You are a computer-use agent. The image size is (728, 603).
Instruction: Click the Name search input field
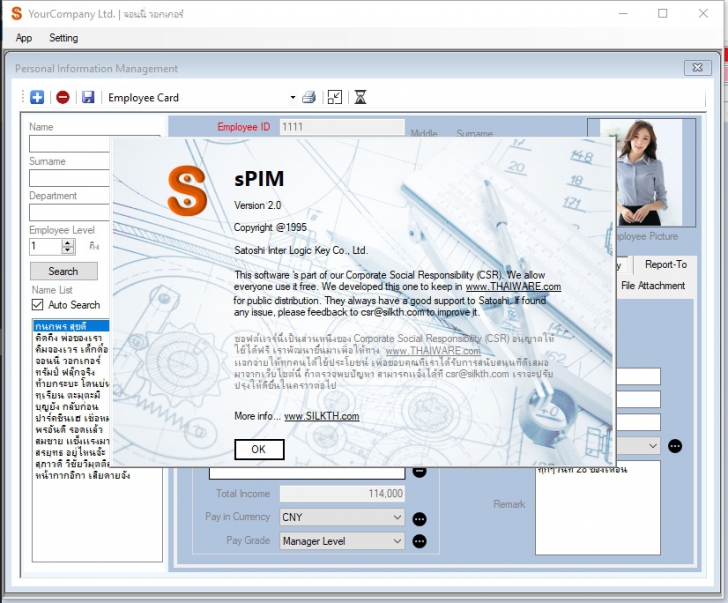click(x=69, y=144)
